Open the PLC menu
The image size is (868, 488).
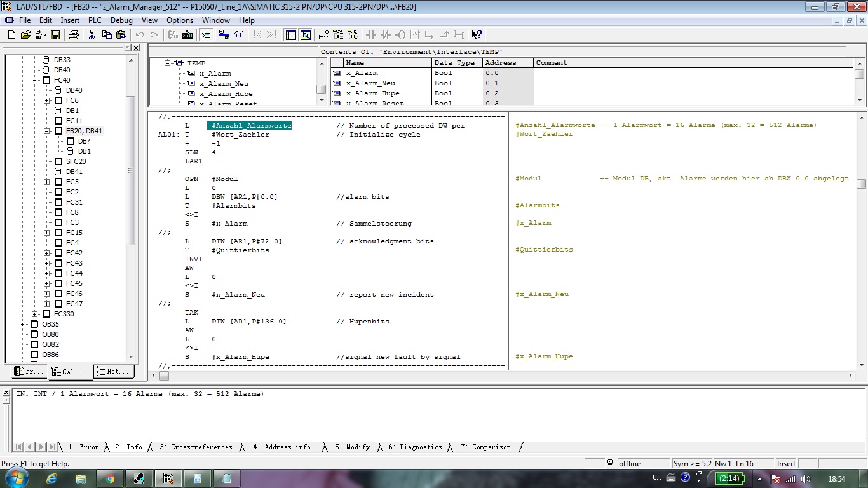click(95, 20)
